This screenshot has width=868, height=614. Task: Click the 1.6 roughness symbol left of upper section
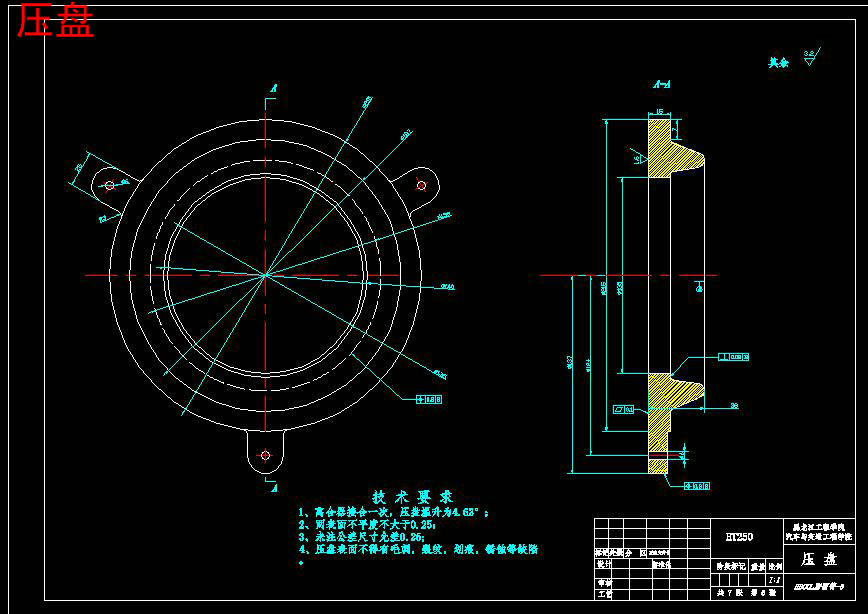point(638,157)
